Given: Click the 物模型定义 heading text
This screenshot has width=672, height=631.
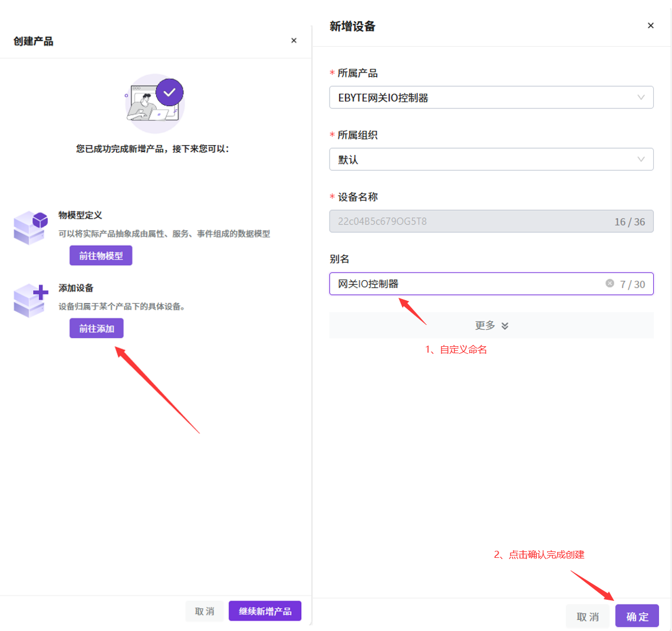Looking at the screenshot, I should (80, 215).
